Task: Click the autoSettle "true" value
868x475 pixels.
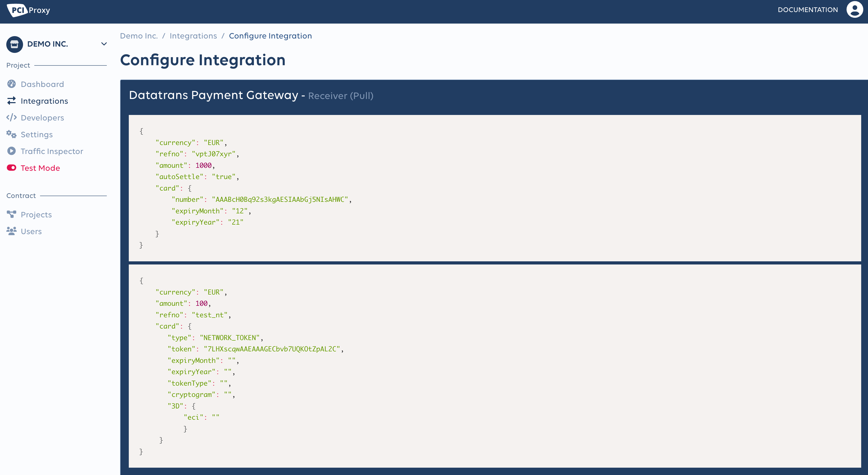Action: (x=223, y=177)
